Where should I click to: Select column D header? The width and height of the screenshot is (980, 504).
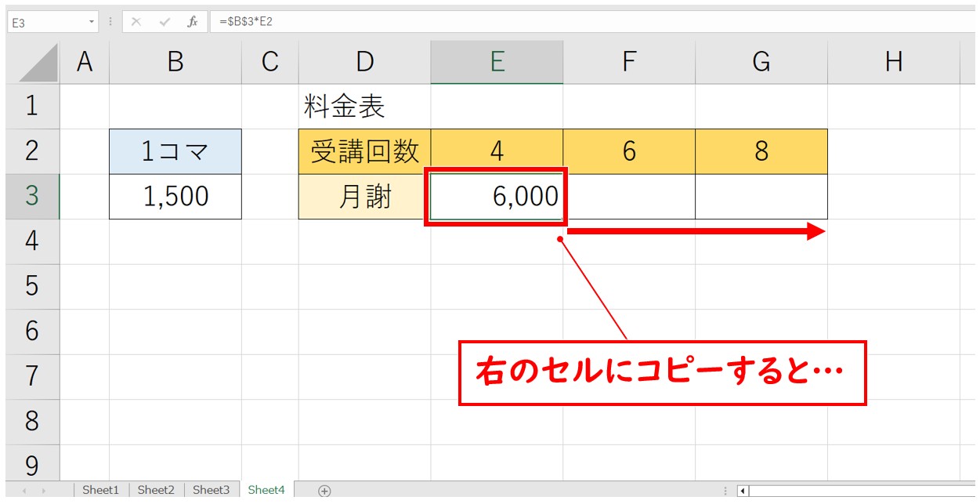coord(365,63)
